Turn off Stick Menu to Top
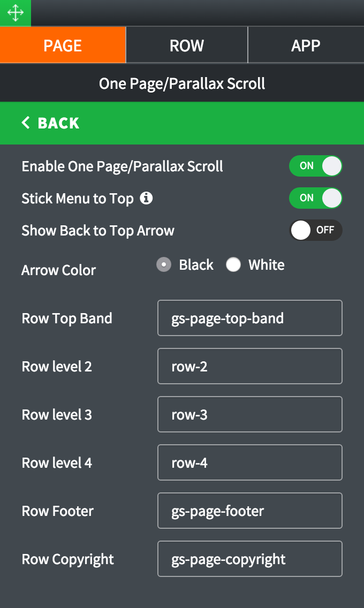The height and width of the screenshot is (608, 364). 315,198
